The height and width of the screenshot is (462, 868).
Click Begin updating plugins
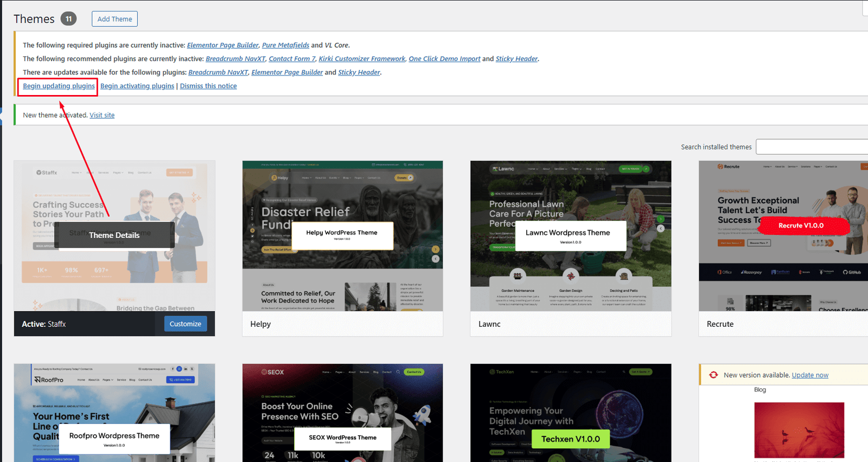59,86
